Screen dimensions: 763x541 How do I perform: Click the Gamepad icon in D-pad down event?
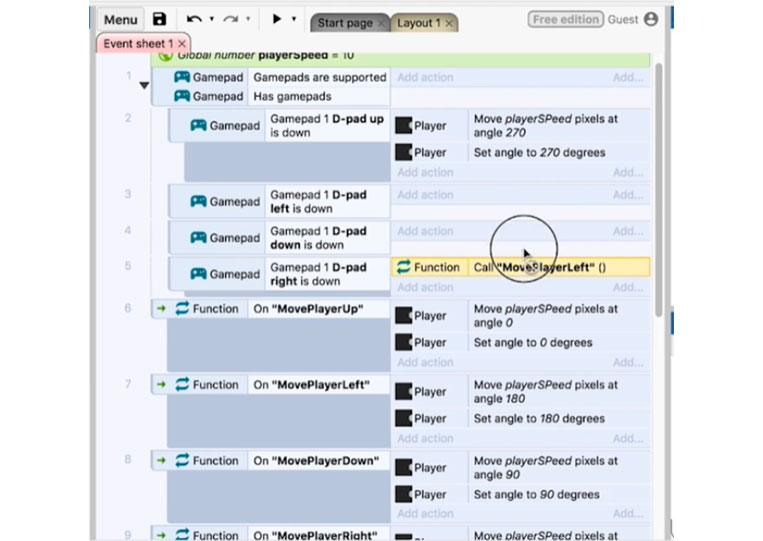pyautogui.click(x=198, y=237)
